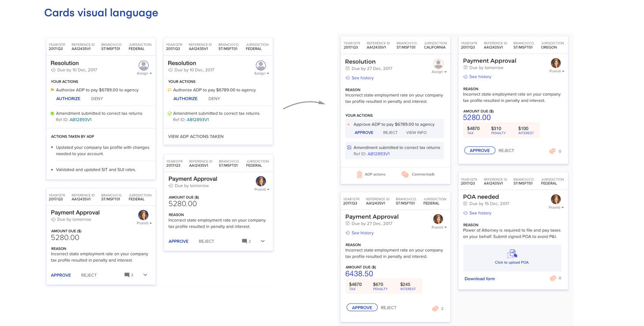Open Pramiti assignee dropdown in Oregon card

click(x=557, y=71)
